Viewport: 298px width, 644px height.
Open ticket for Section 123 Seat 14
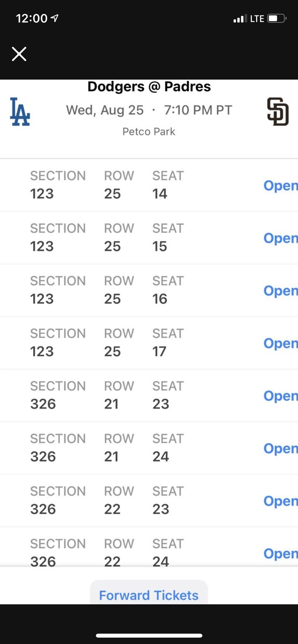pos(280,185)
